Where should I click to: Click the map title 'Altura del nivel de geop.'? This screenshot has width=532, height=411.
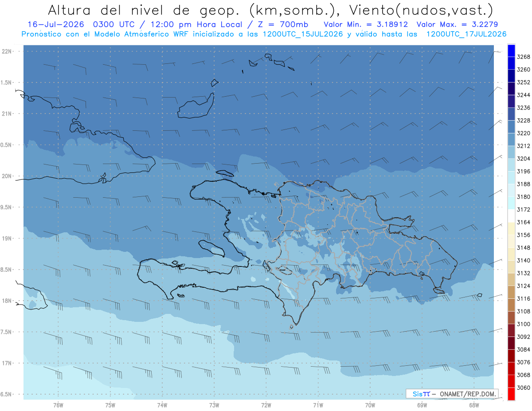(144, 10)
